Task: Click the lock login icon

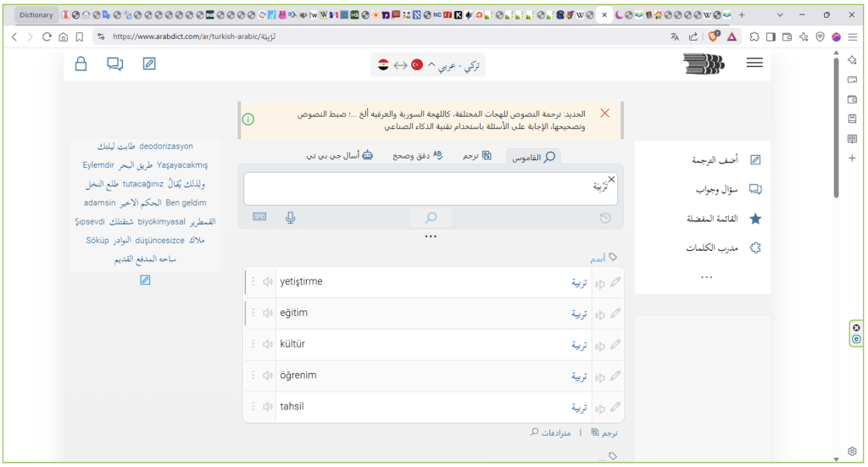Action: tap(81, 64)
